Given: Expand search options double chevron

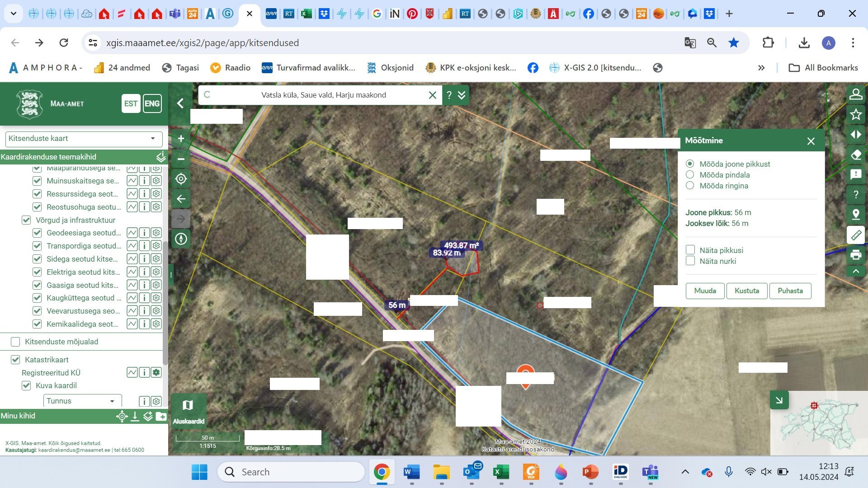Looking at the screenshot, I should (462, 95).
